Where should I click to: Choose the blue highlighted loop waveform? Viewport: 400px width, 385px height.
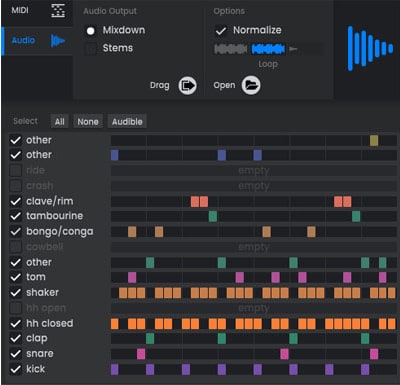point(268,49)
